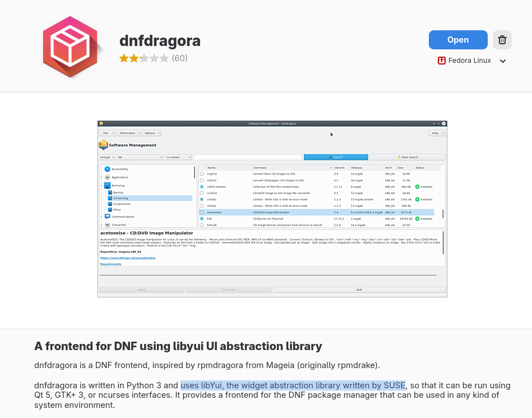The image size is (532, 418).
Task: Click the dnfdragora package box icon
Action: [70, 47]
